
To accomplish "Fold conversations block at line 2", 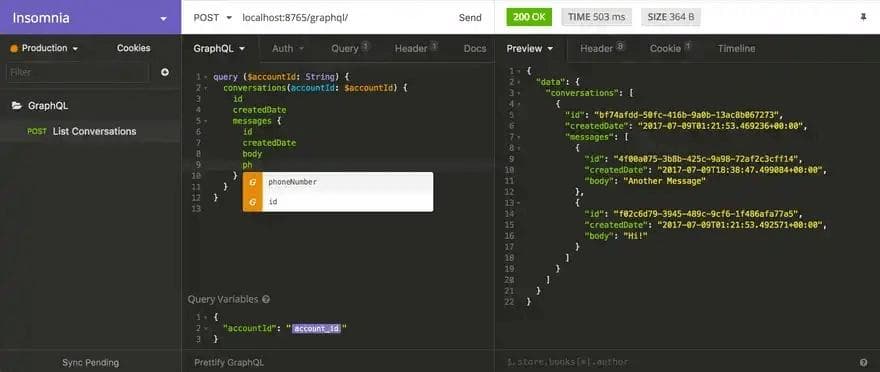I will (207, 88).
